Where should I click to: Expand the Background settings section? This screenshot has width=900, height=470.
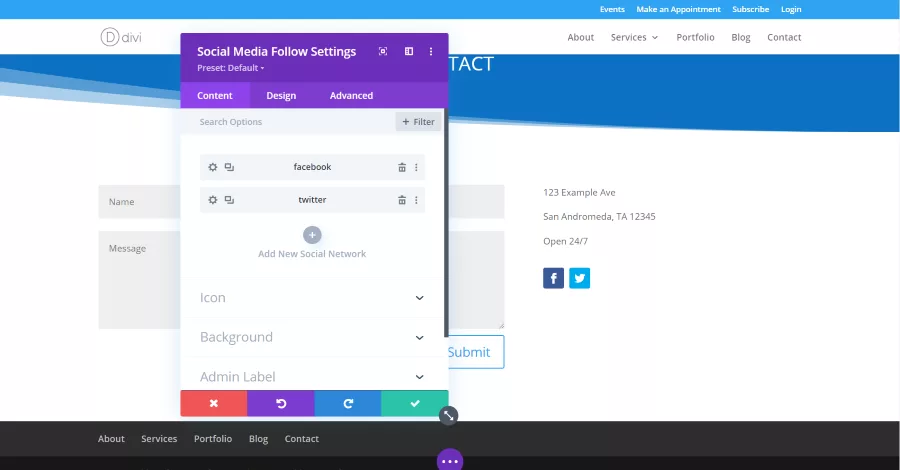pyautogui.click(x=312, y=337)
